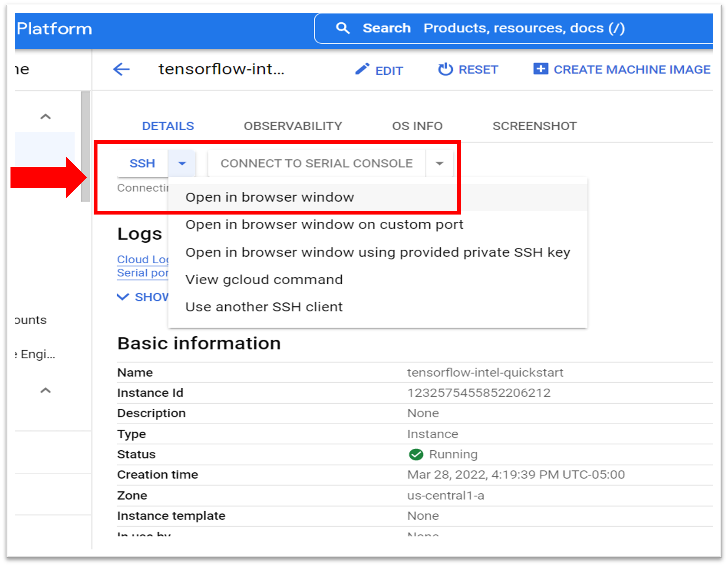Collapse the lower sidebar section chevron
728x566 pixels.
(x=46, y=390)
